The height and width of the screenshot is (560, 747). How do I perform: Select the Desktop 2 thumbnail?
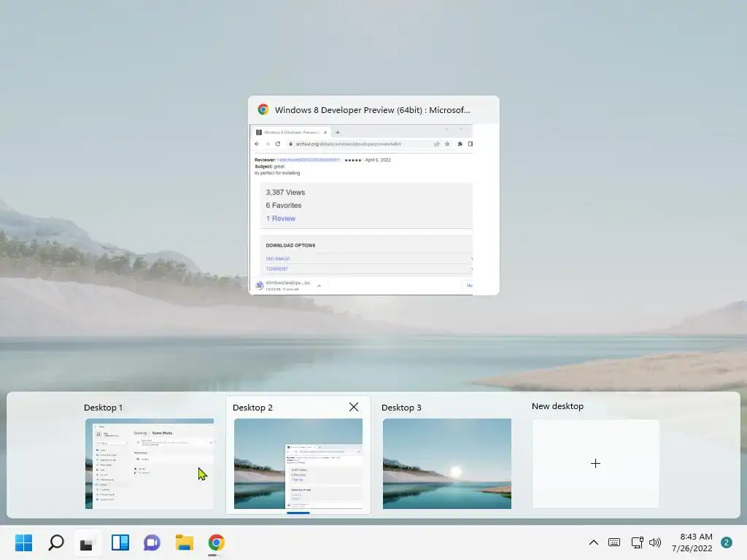point(298,463)
